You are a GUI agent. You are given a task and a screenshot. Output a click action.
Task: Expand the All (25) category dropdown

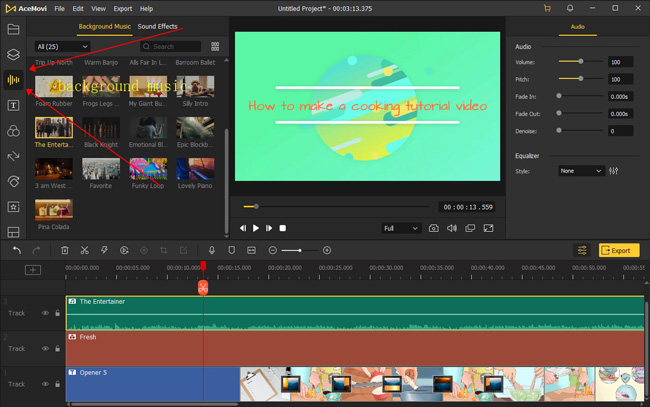[62, 46]
